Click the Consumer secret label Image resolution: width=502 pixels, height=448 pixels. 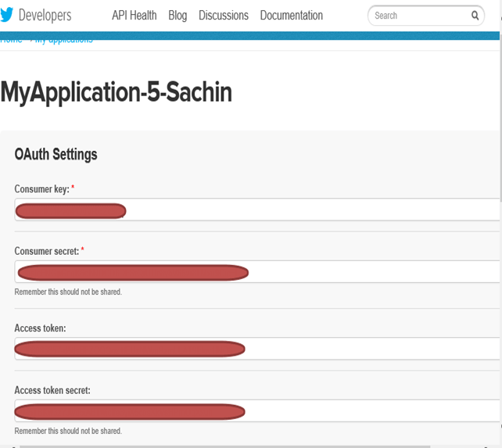pyautogui.click(x=46, y=251)
